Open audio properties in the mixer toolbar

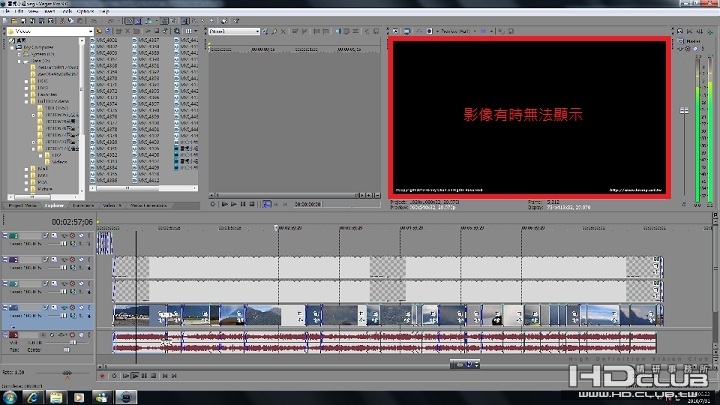[x=680, y=31]
